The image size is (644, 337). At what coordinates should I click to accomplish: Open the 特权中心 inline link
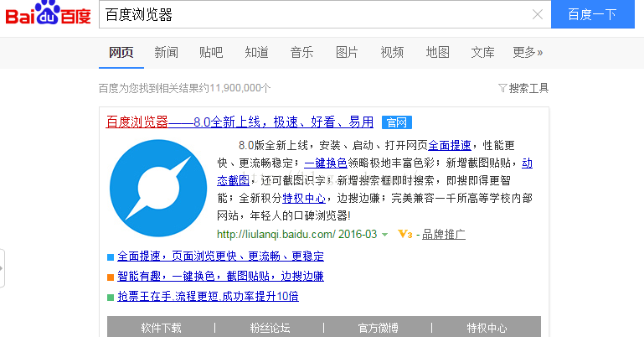coord(304,199)
